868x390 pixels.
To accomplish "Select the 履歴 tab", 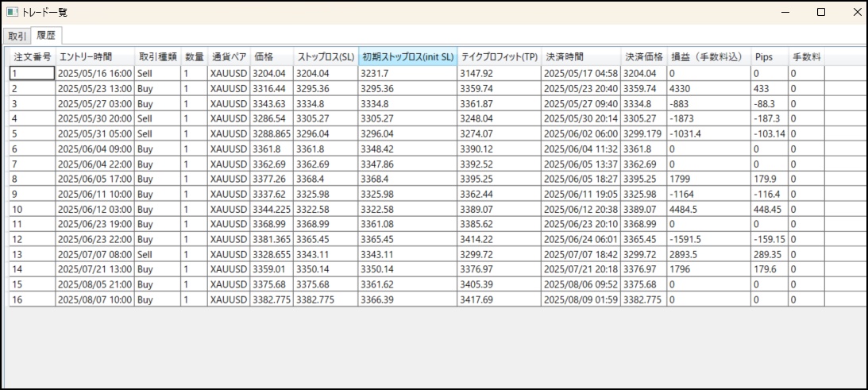I will click(45, 36).
